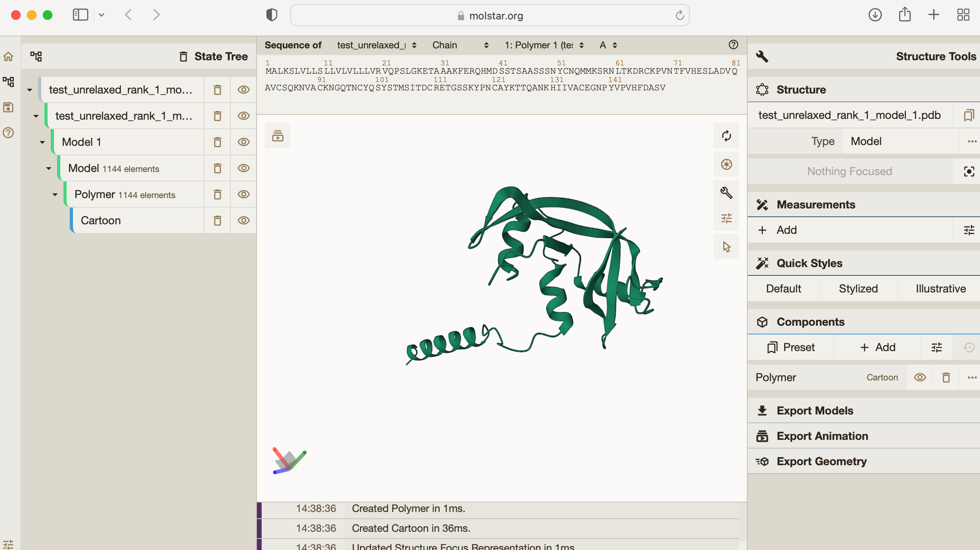Screen dimensions: 980x550
Task: Toggle selection mode cursor icon
Action: (x=726, y=247)
